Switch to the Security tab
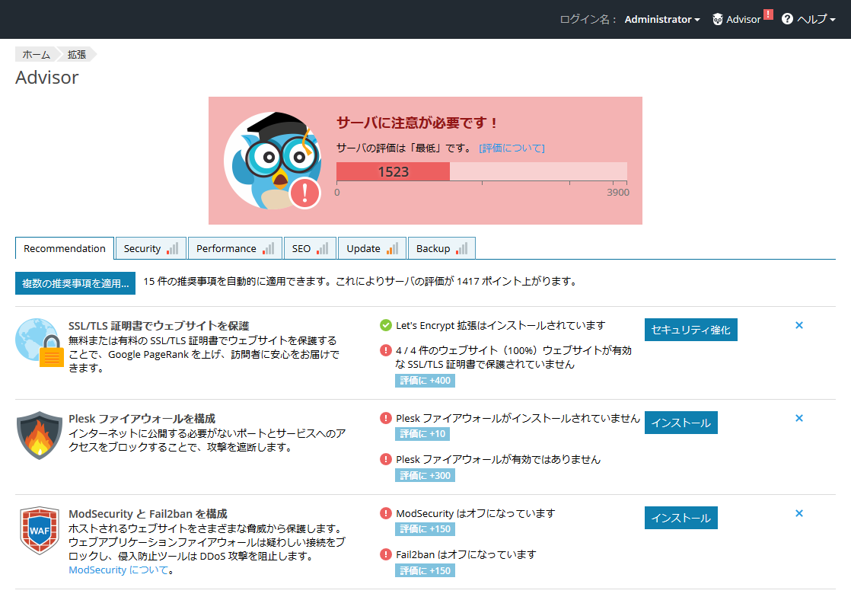Viewport: 851px width, 616px height. (x=151, y=248)
